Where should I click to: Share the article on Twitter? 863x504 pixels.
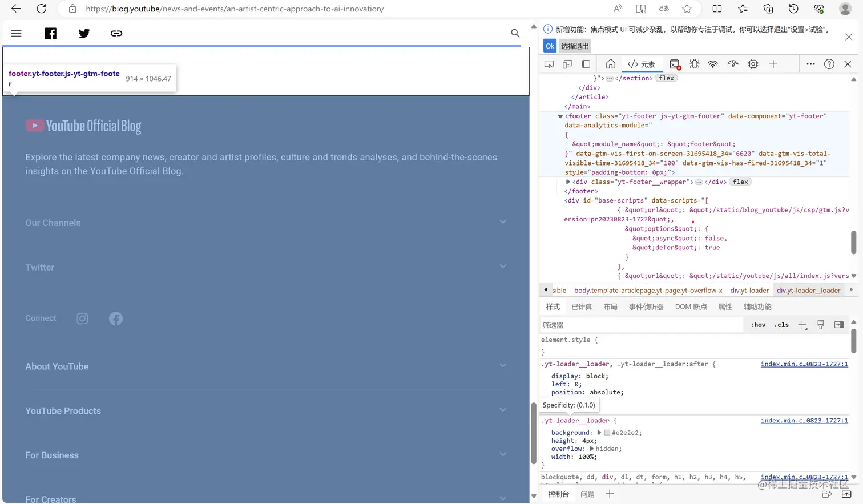click(84, 33)
